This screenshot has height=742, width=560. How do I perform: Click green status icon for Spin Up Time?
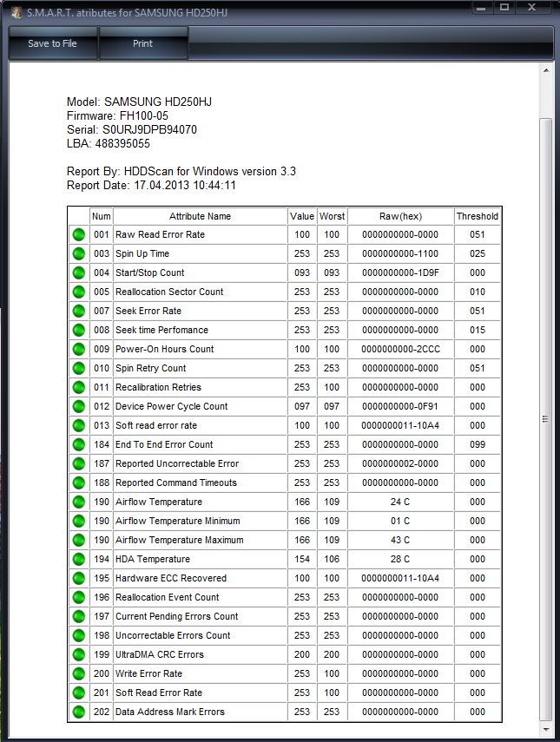(79, 254)
